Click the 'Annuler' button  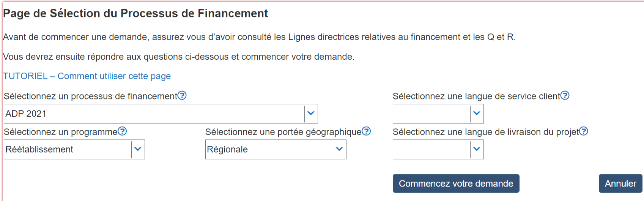[620, 184]
